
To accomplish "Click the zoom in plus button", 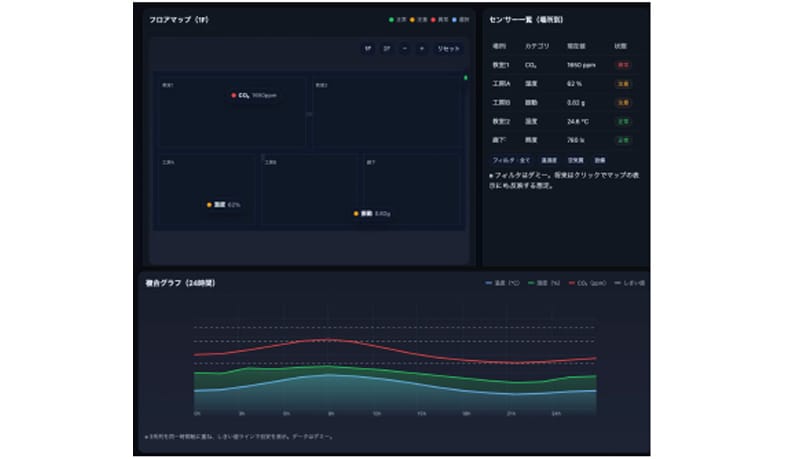I will (421, 48).
